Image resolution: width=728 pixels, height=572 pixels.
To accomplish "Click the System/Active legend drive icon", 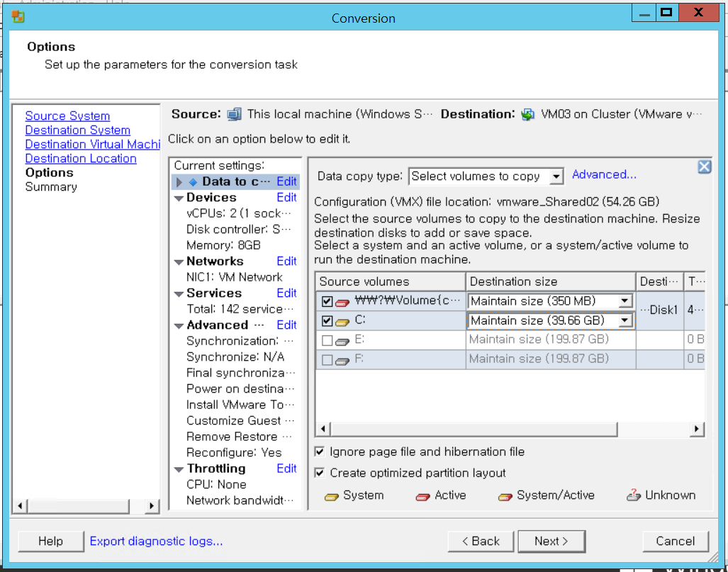I will [x=505, y=497].
